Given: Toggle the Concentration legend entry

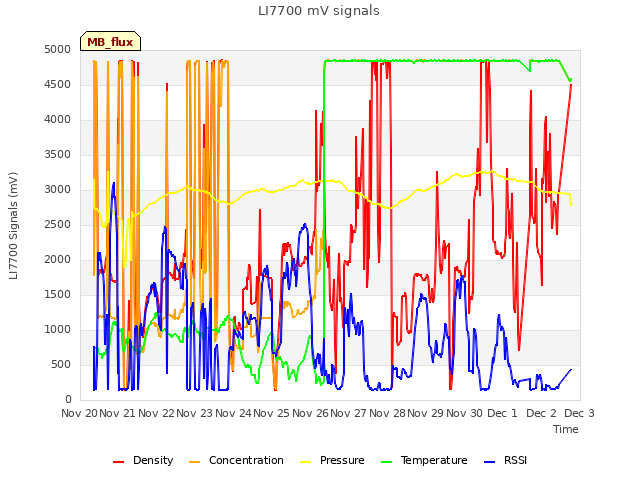Looking at the screenshot, I should click(236, 460).
